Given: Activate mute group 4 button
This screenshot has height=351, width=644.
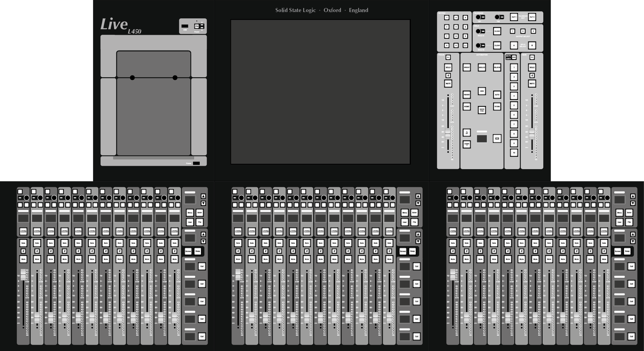Looking at the screenshot, I should (x=514, y=96).
